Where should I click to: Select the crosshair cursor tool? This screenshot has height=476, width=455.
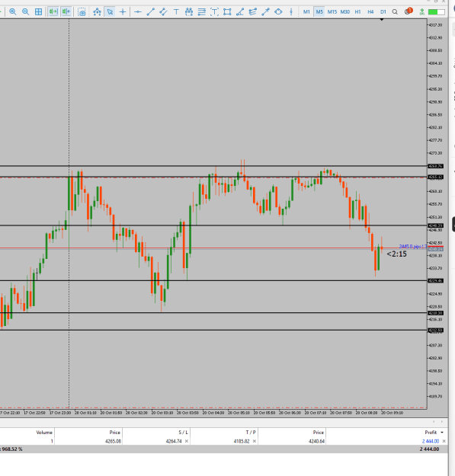[x=123, y=12]
